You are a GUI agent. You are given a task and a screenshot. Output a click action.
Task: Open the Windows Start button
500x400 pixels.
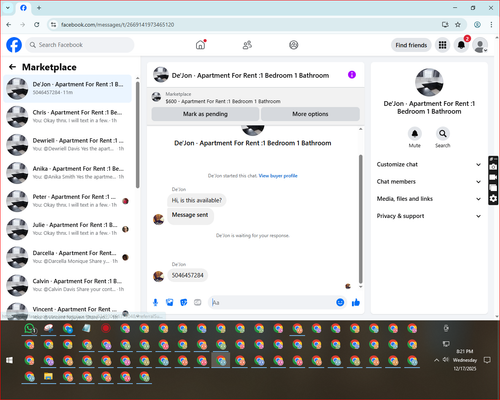click(x=9, y=360)
